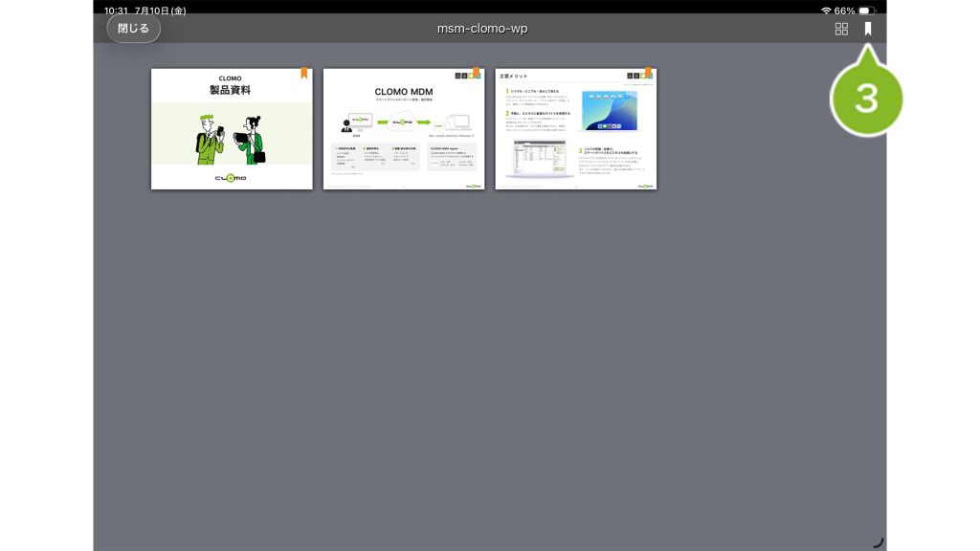Tap the msm-clomo-wp document title

[482, 29]
